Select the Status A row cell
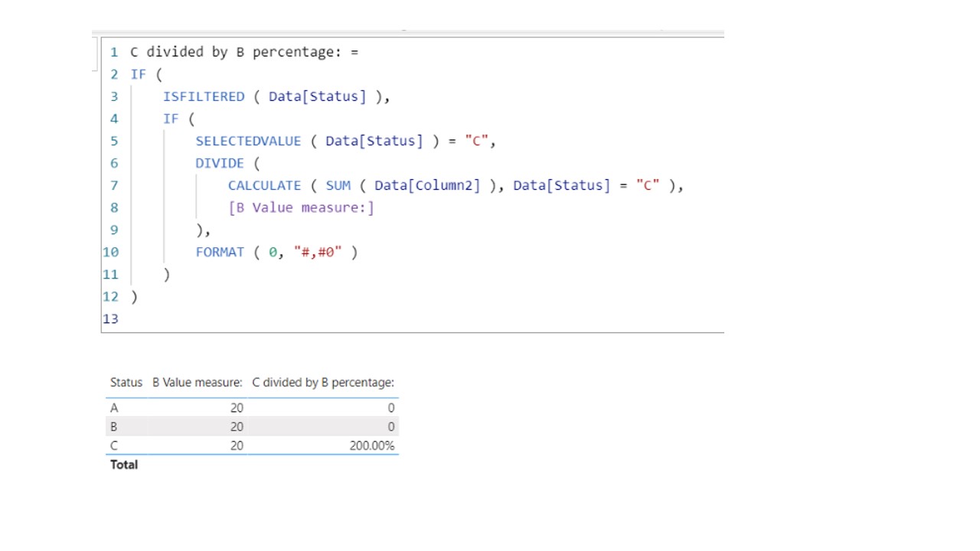The image size is (980, 551). click(x=114, y=408)
